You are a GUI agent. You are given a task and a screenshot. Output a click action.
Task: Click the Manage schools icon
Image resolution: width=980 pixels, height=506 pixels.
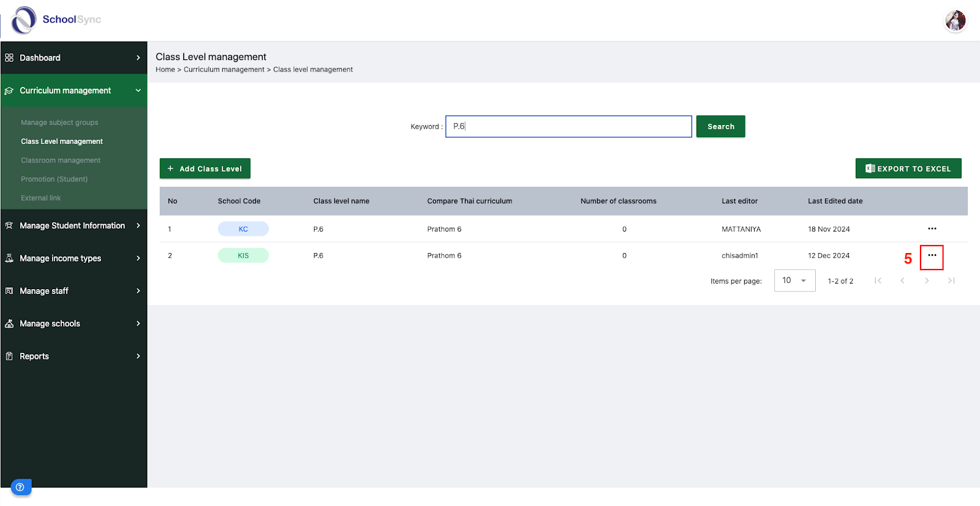9,323
